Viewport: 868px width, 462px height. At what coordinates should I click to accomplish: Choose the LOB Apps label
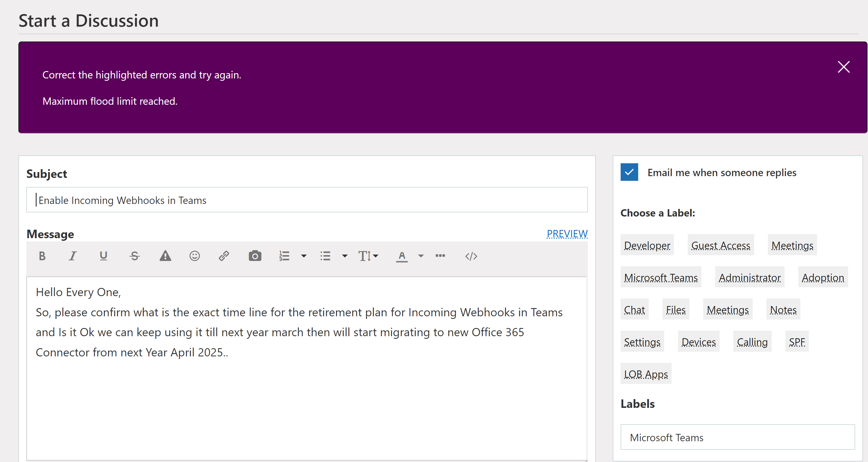pyautogui.click(x=646, y=373)
